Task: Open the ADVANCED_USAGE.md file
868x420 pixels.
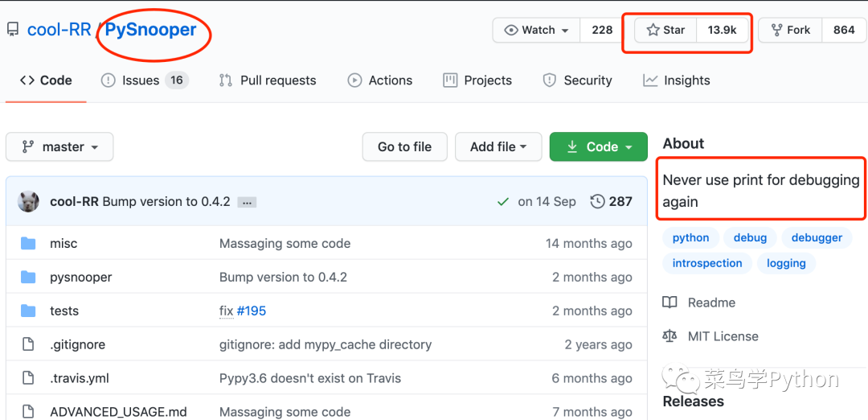Action: [x=118, y=412]
